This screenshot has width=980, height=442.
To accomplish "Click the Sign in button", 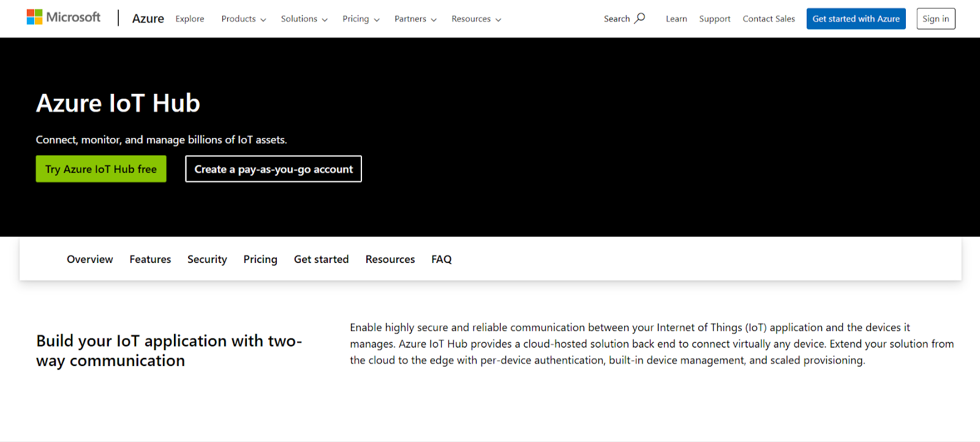I will pos(936,19).
